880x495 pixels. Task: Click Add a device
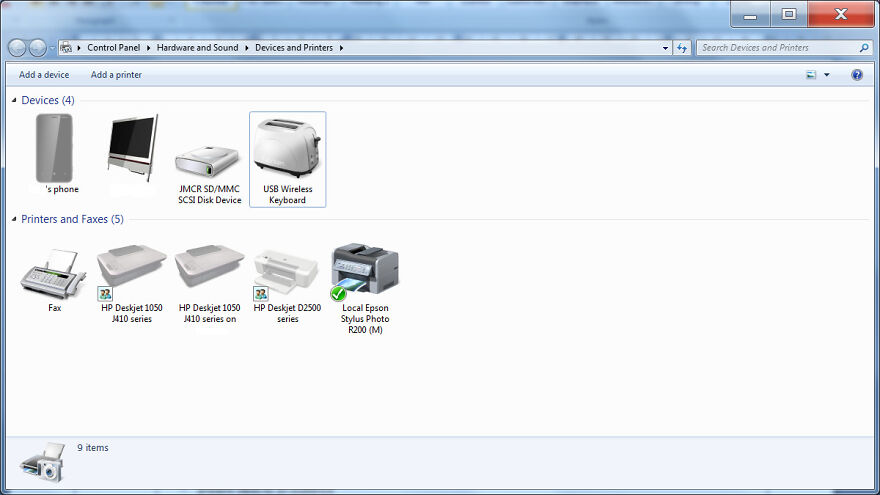(44, 75)
